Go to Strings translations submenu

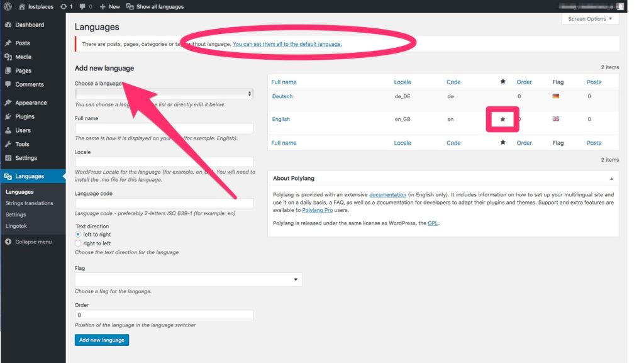[30, 203]
